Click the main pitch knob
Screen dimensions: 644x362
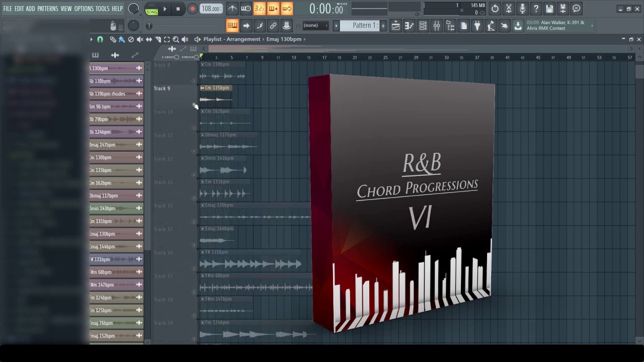pos(133,26)
